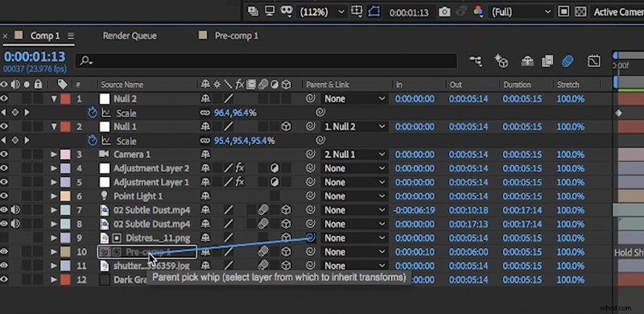Click the orange label color of Point Light 1

pos(65,196)
